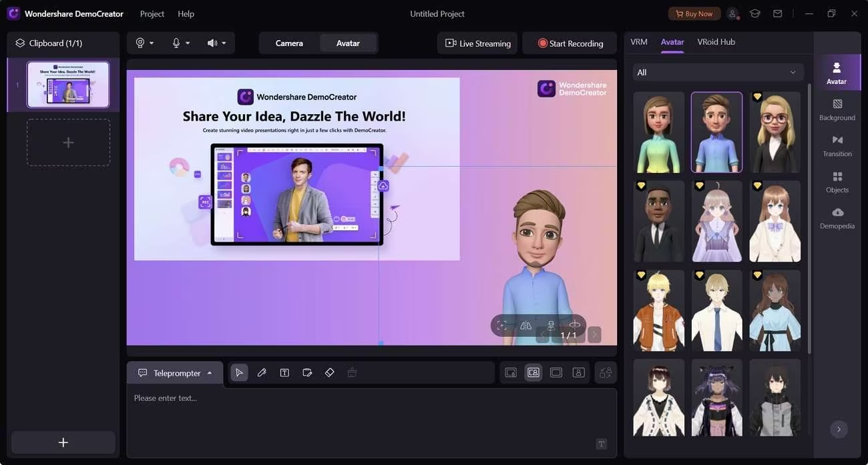
Task: Switch to Avatar mode toggle
Action: click(348, 43)
